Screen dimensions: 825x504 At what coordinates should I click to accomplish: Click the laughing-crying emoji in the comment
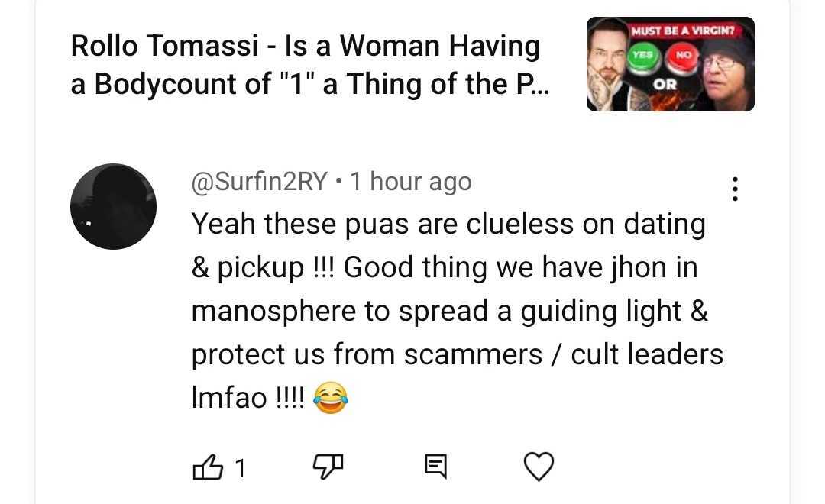[331, 398]
